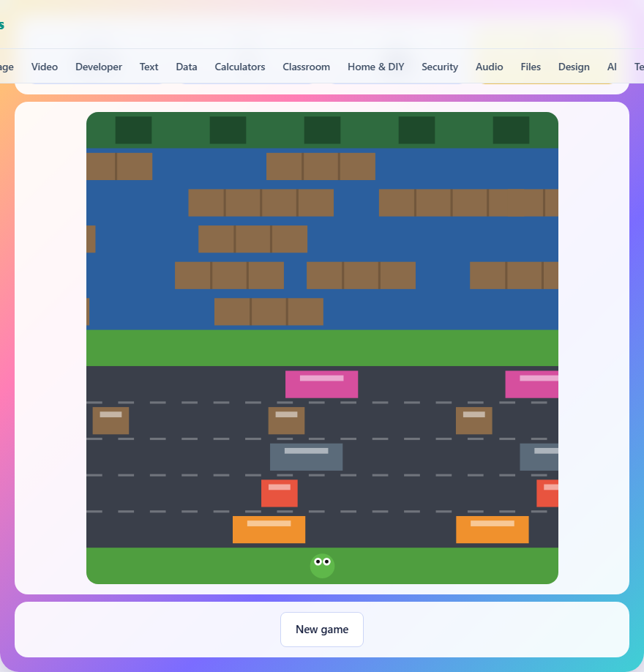The width and height of the screenshot is (644, 672).
Task: Click the four-segment log in the second river row
Action: point(261,203)
